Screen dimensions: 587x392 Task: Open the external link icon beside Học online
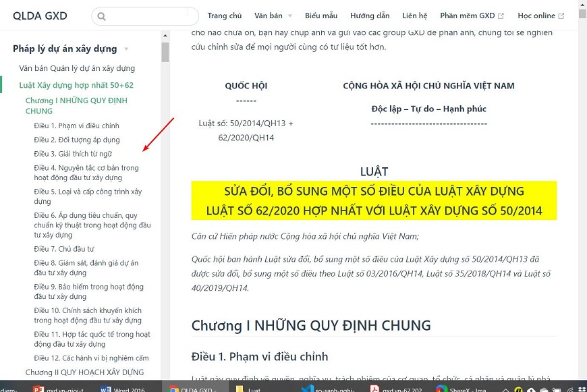coord(560,14)
